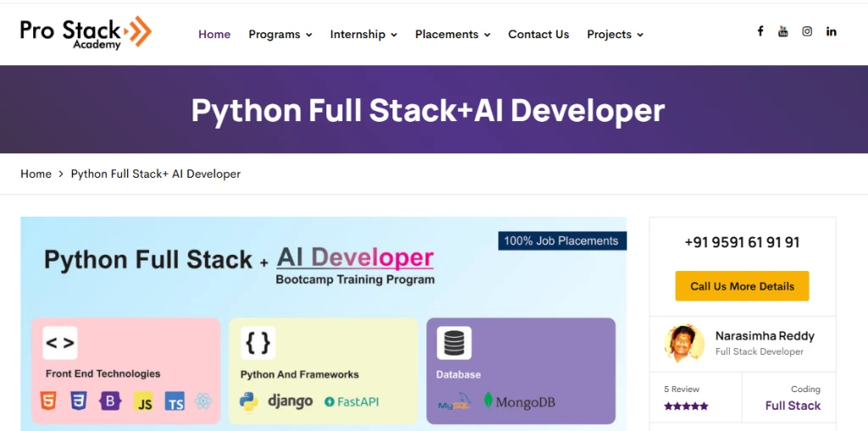Image resolution: width=868 pixels, height=431 pixels.
Task: Click the FastAPI logo
Action: coord(352,401)
